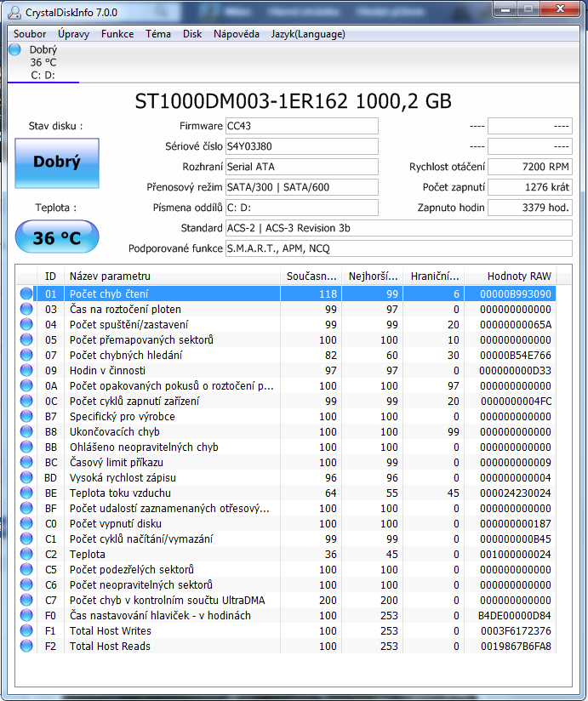Click the blue status orb for disk C: D:

pyautogui.click(x=15, y=50)
